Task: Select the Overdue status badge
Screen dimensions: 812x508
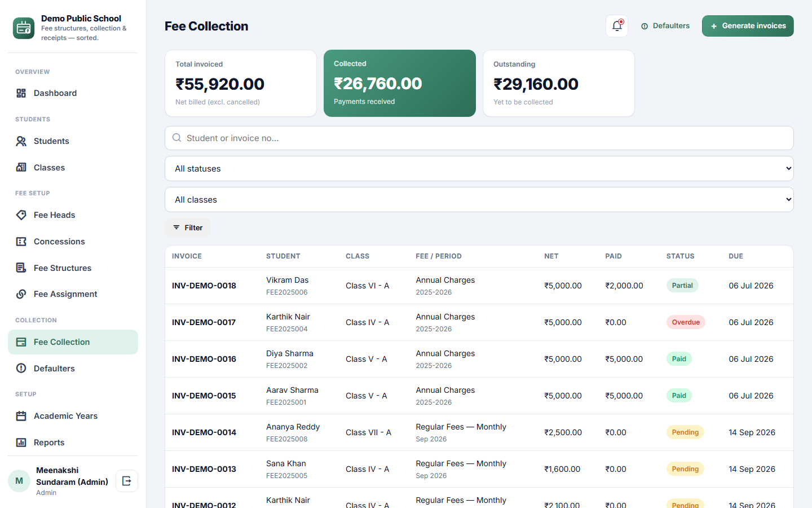Action: coord(686,322)
